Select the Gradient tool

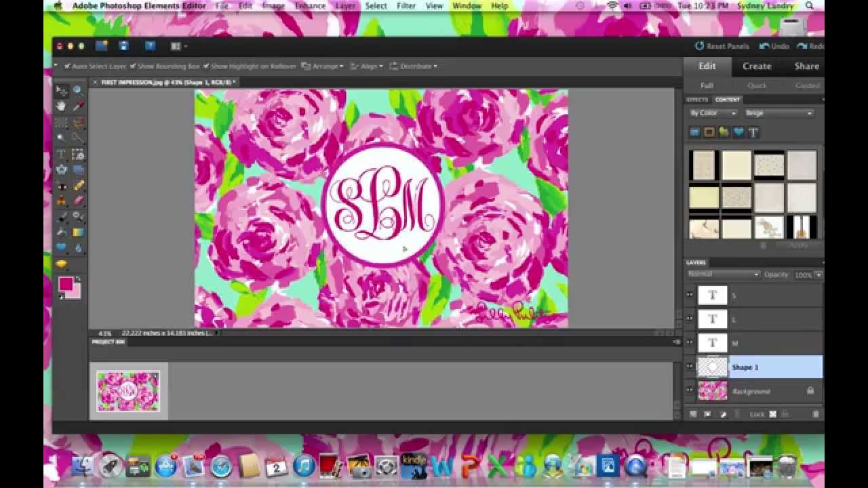coord(78,233)
